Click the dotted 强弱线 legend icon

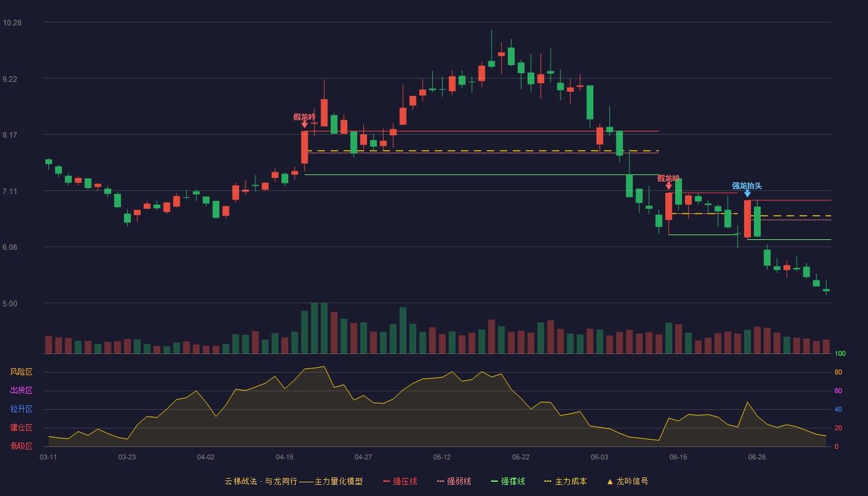pyautogui.click(x=441, y=481)
